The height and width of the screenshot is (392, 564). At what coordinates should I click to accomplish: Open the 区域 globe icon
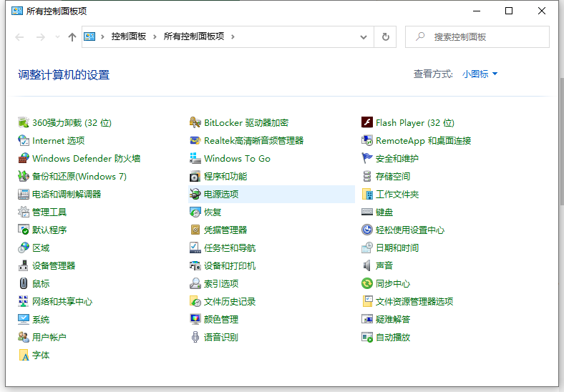click(x=24, y=248)
